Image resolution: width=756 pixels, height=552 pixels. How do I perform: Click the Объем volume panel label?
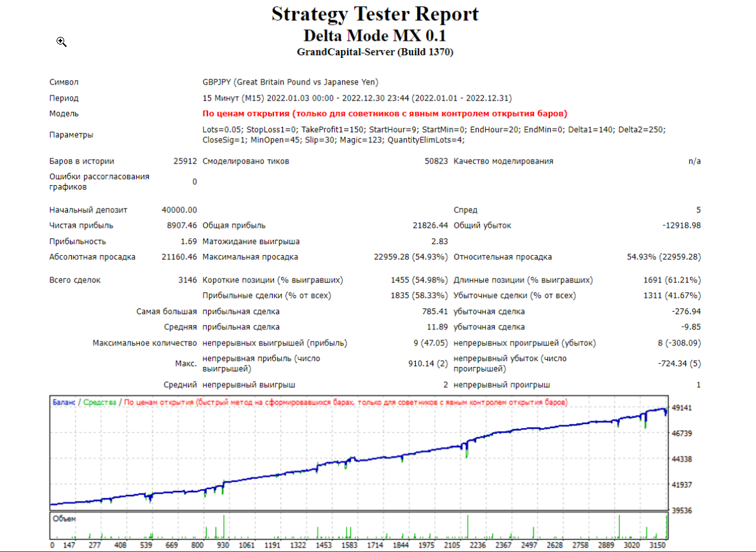click(x=64, y=519)
